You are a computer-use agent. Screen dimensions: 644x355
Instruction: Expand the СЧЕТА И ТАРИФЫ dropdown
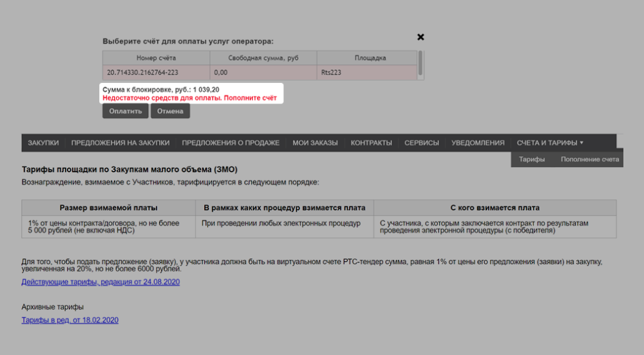[550, 143]
